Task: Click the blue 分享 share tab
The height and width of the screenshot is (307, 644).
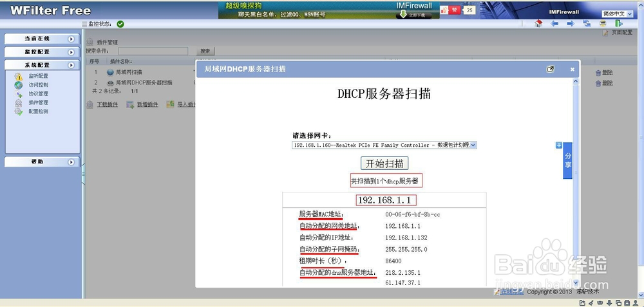Action: (x=567, y=160)
